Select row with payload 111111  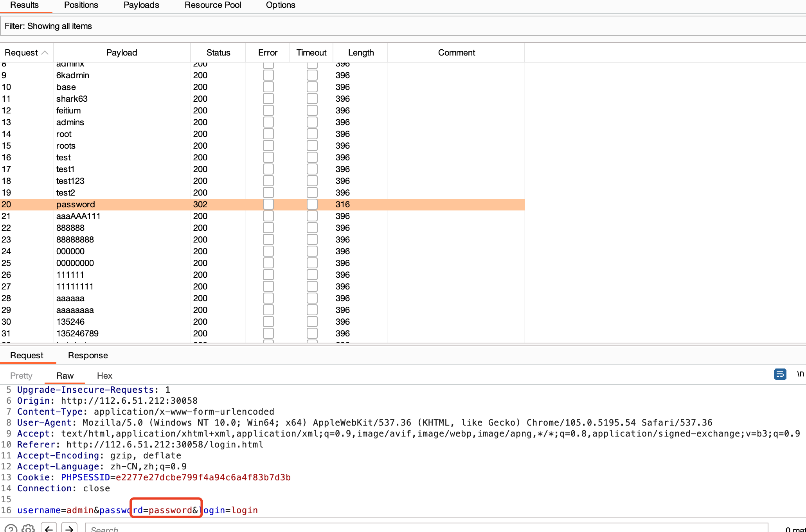click(262, 275)
